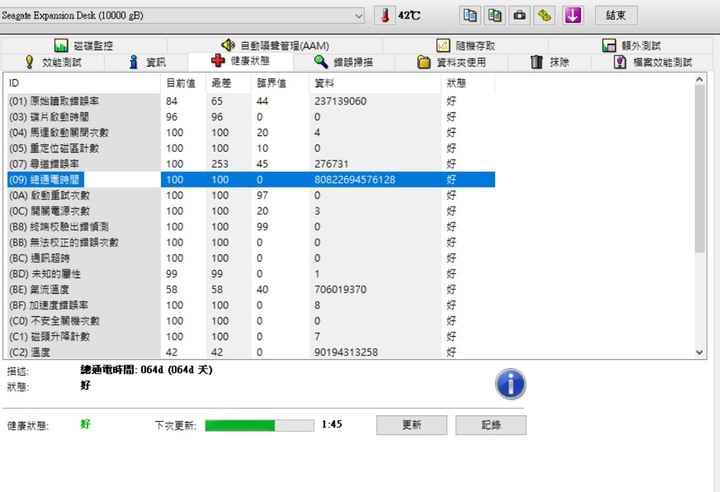
Task: Select highlighted row (09) 總通電時間
Action: coord(251,179)
